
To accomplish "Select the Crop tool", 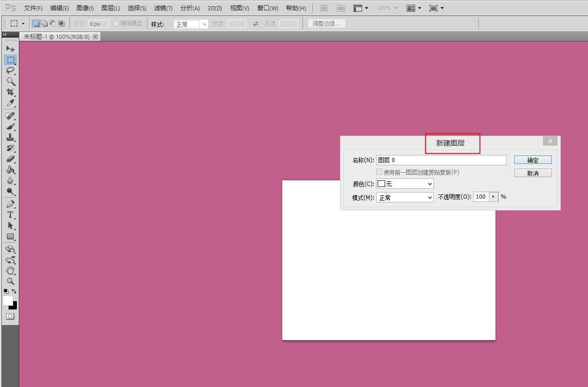I will tap(10, 92).
